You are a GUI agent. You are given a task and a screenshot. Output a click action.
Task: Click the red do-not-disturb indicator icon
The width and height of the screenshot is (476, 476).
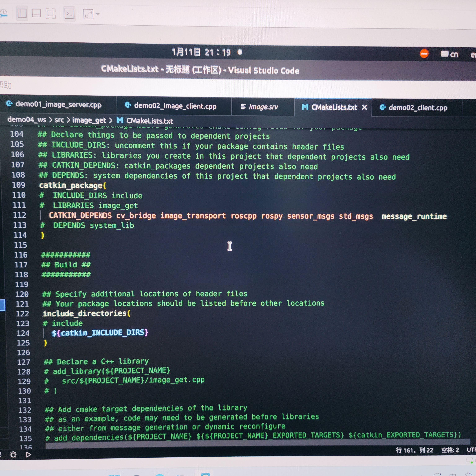click(x=424, y=53)
